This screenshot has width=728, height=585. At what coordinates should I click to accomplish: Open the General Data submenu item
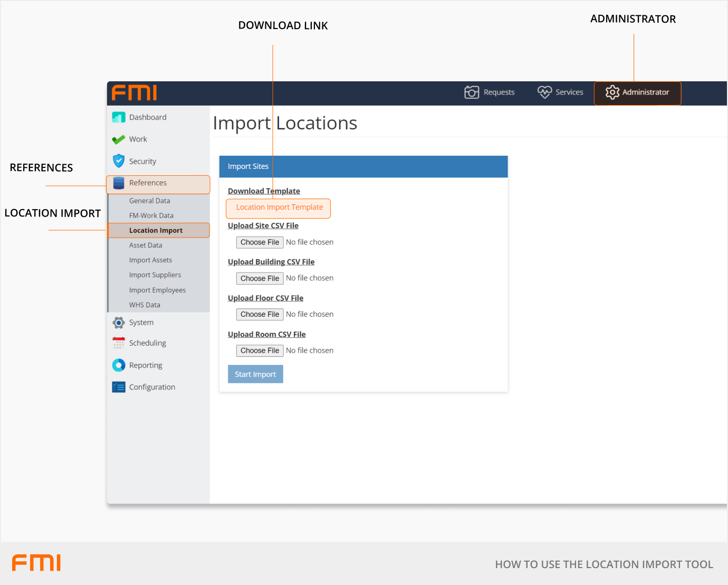pos(149,201)
